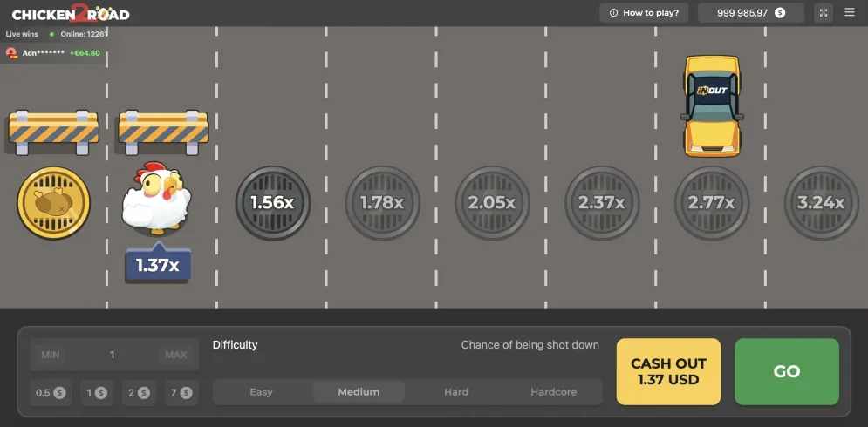Open the hamburger menu icon
The width and height of the screenshot is (868, 427).
pos(849,12)
